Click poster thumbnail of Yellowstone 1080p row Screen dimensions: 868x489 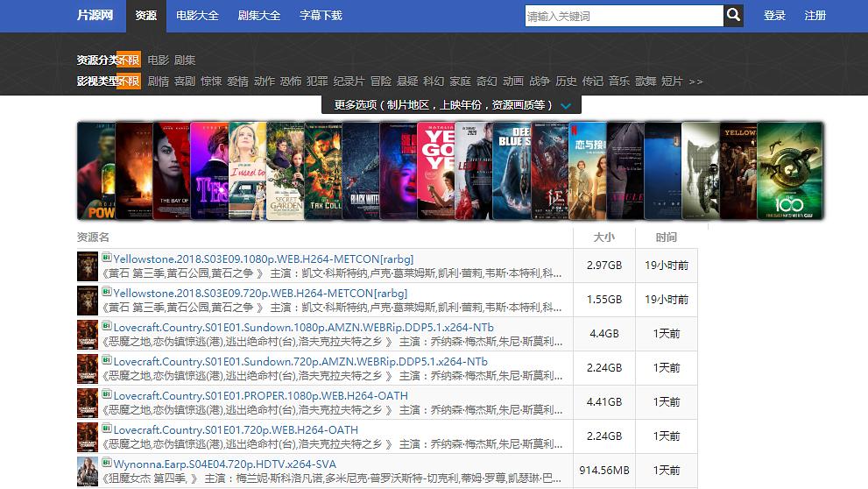point(88,266)
